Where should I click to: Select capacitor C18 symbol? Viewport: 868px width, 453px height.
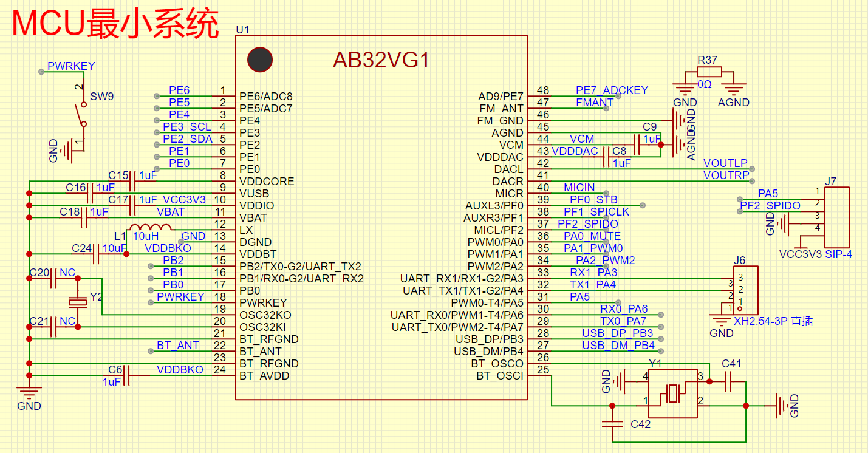[84, 217]
